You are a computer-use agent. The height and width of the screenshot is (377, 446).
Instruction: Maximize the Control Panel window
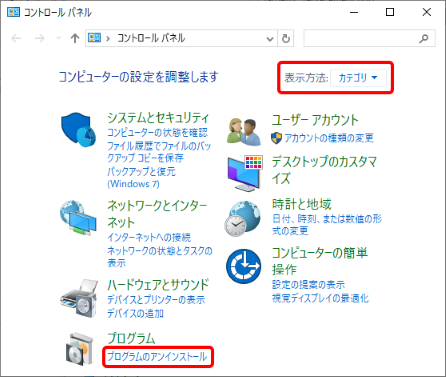(x=390, y=13)
